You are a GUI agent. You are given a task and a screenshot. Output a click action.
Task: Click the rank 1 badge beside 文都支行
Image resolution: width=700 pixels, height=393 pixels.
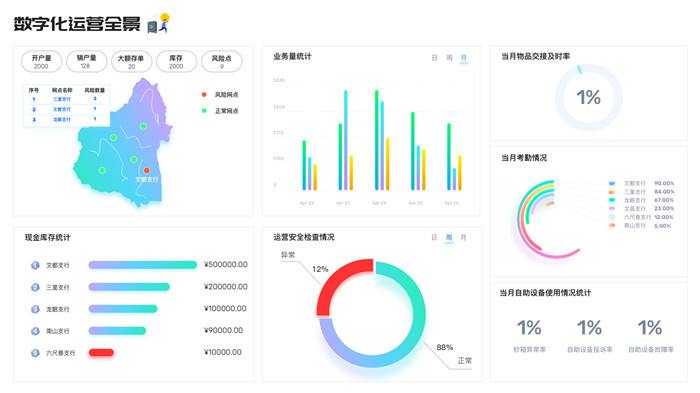click(x=35, y=265)
